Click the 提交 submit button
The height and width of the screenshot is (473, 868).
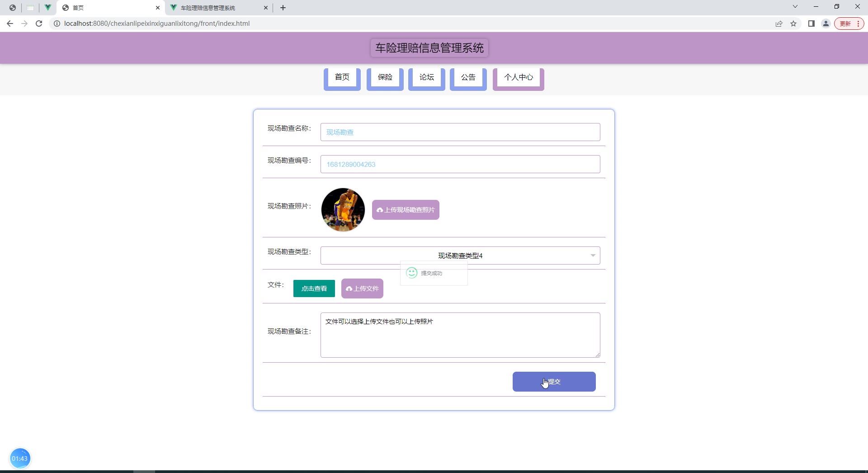click(x=554, y=382)
